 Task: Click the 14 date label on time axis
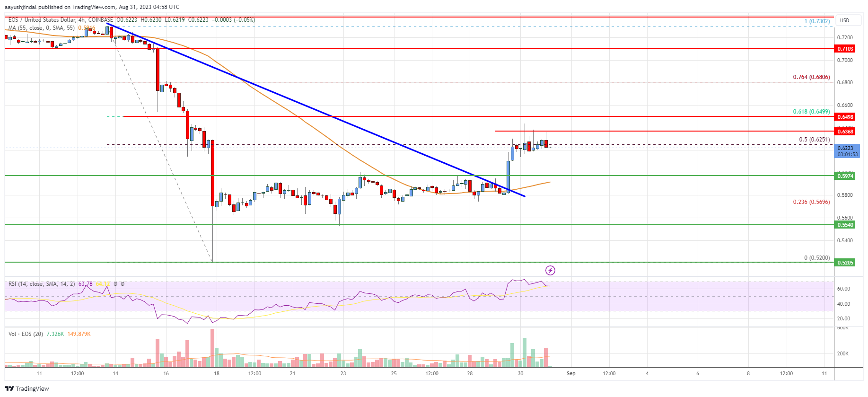coord(115,373)
